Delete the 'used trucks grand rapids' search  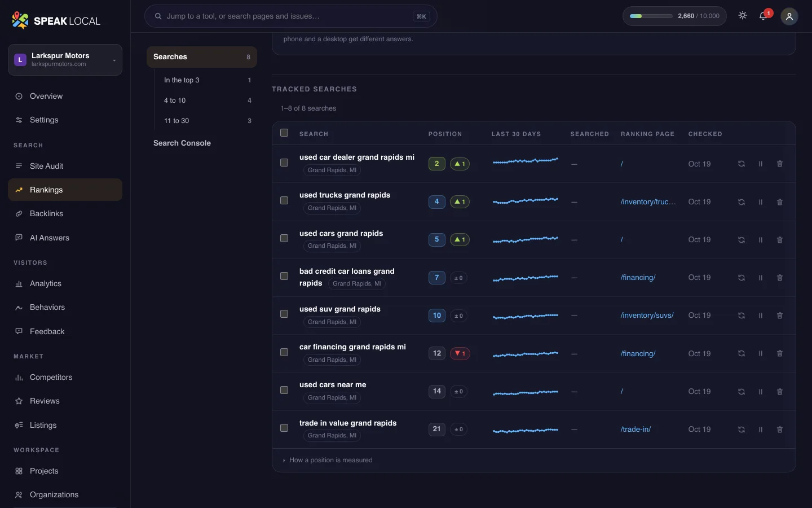pos(780,202)
